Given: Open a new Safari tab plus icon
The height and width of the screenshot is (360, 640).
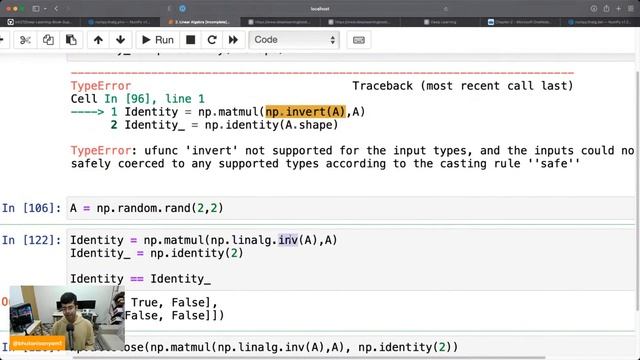Looking at the screenshot, I should click(619, 9).
